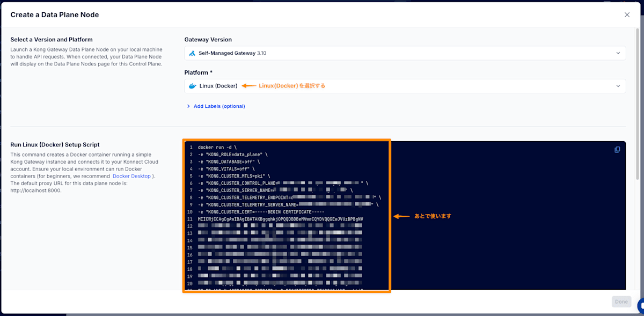Click the 'Gateway Version' field label

tap(208, 40)
